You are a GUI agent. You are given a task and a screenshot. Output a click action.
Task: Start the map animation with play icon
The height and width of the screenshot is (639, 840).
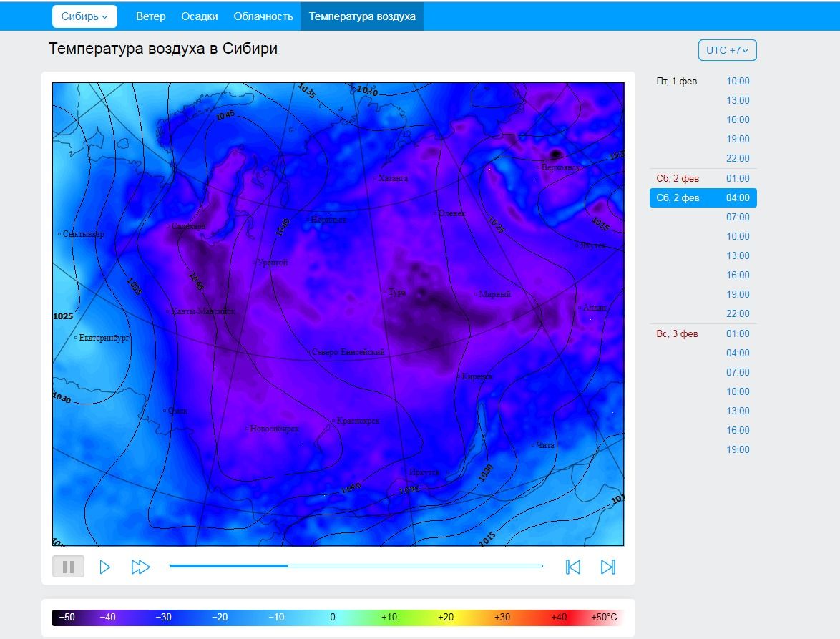tap(105, 567)
